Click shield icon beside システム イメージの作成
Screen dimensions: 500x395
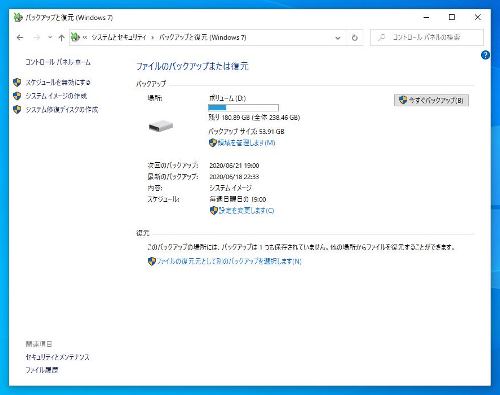17,96
